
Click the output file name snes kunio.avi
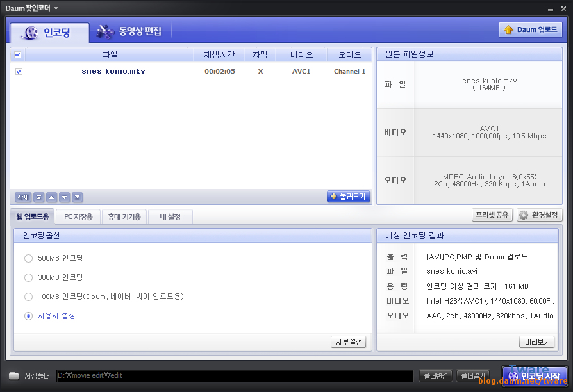452,271
